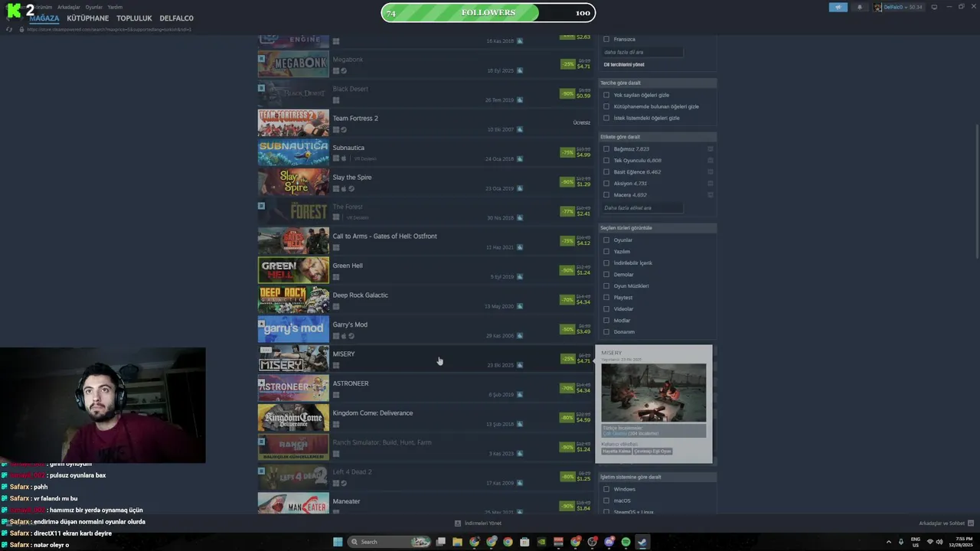Open the Green Hell capsule image

[293, 270]
